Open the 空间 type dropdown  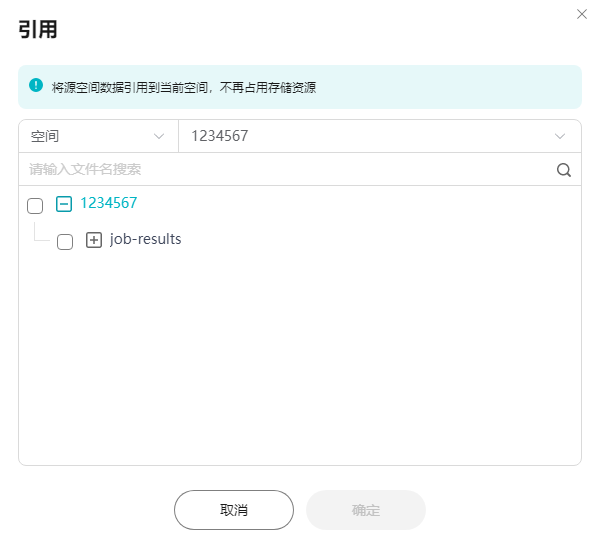[x=99, y=136]
